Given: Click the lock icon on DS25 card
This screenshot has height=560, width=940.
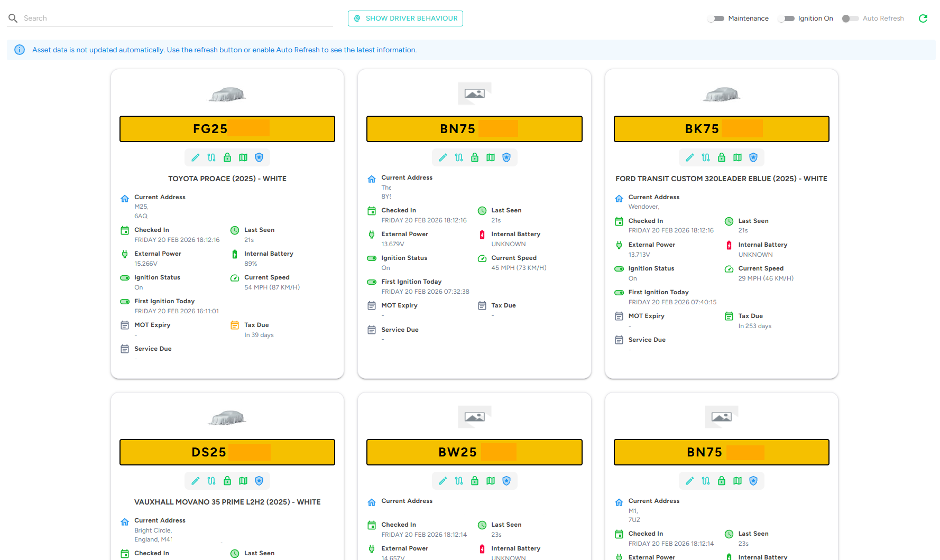Looking at the screenshot, I should [227, 481].
